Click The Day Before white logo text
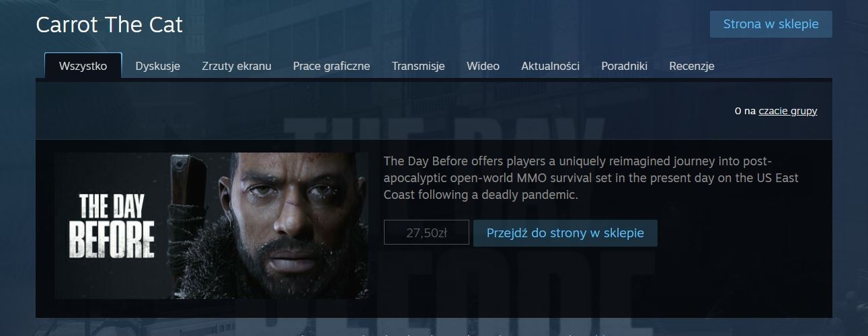The image size is (868, 336). click(117, 226)
